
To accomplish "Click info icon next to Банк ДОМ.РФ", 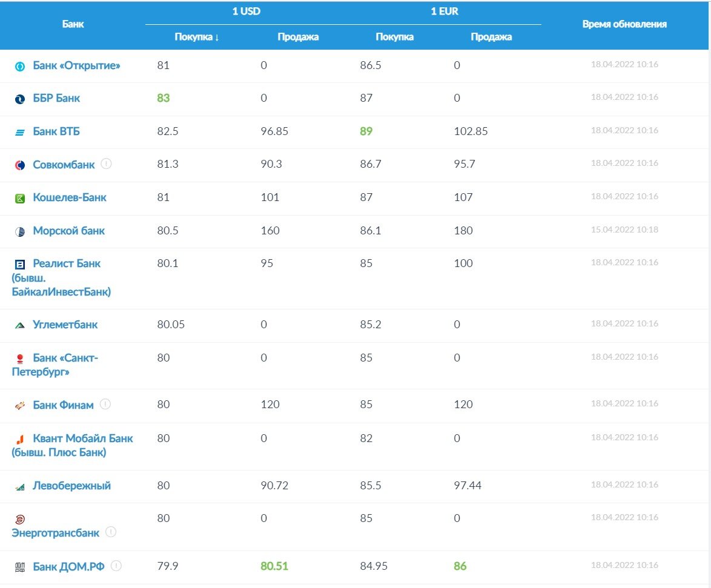I will click(116, 566).
